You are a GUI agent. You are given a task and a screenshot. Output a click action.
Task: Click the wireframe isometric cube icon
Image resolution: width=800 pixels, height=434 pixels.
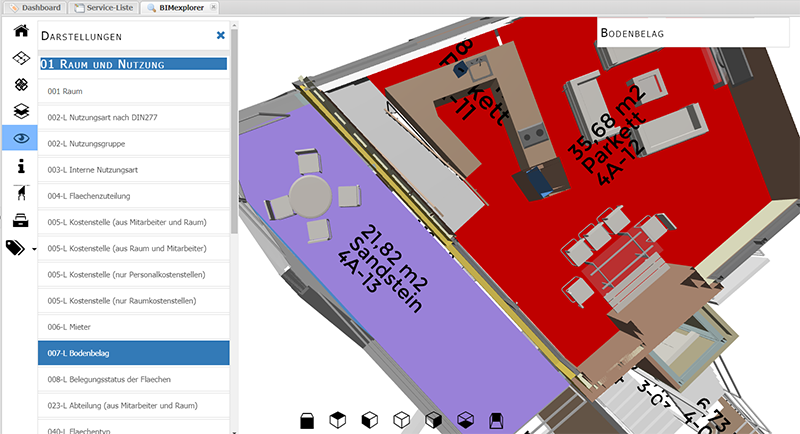(402, 420)
